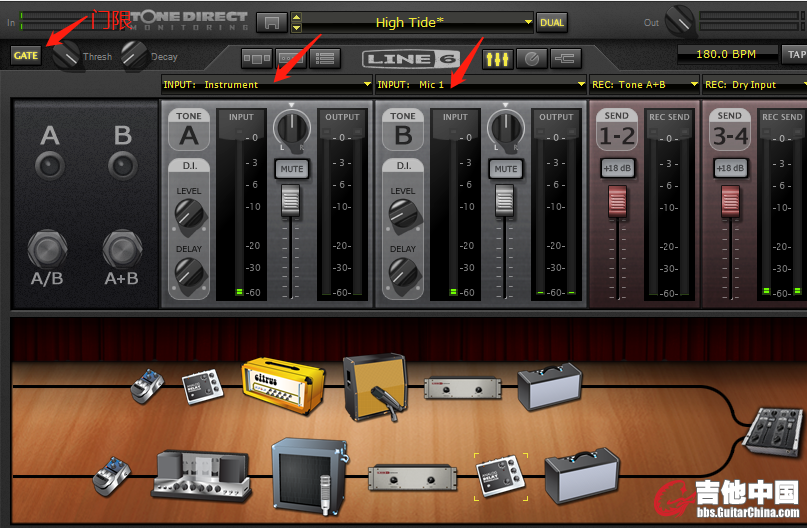Open the tuner dial icon

pyautogui.click(x=532, y=59)
